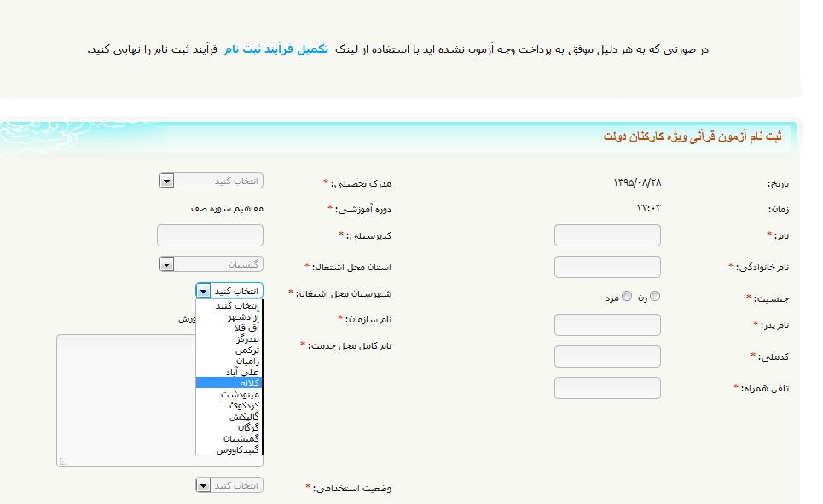Choose گالیکش from the city list

pyautogui.click(x=229, y=416)
